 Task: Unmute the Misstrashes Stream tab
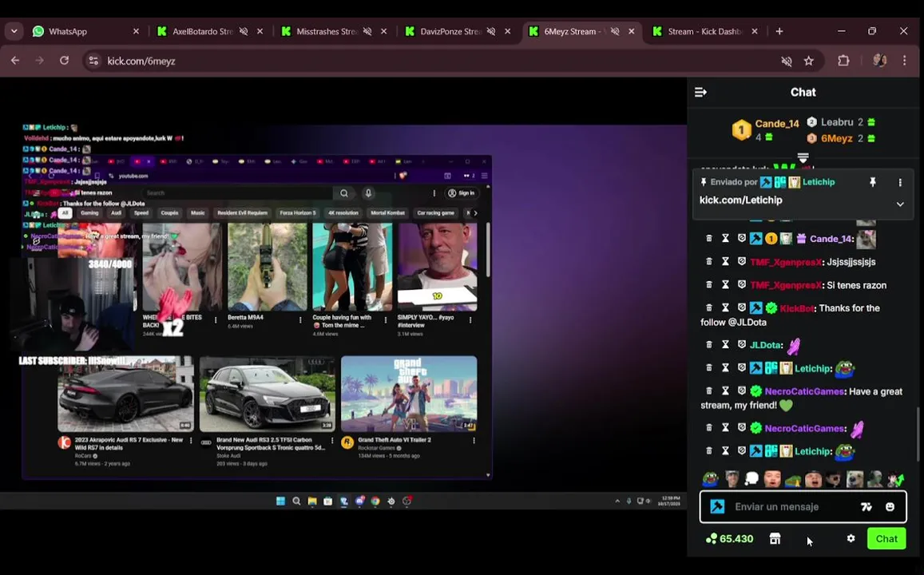tap(367, 31)
